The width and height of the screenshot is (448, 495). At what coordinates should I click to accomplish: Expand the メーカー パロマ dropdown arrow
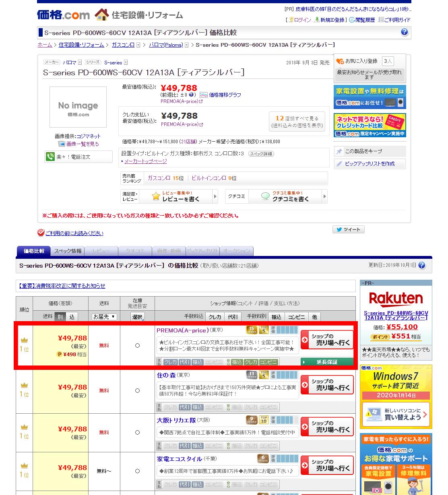pos(80,62)
